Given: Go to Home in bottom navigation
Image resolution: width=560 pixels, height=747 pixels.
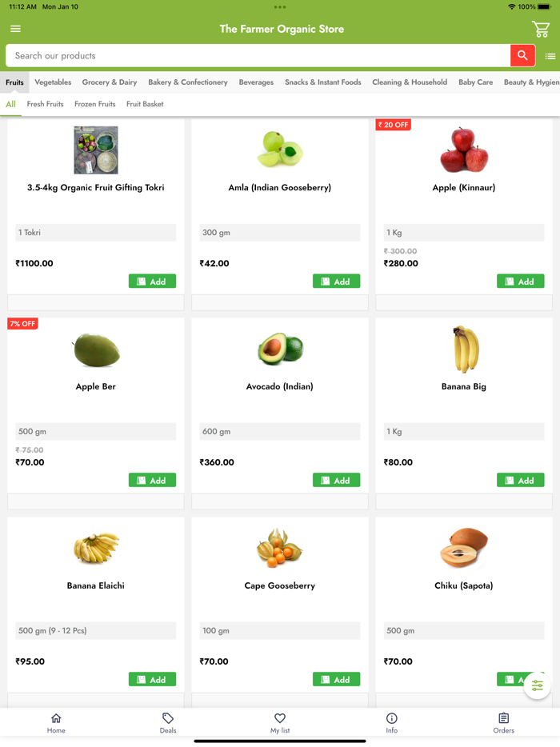Looking at the screenshot, I should pyautogui.click(x=56, y=724).
